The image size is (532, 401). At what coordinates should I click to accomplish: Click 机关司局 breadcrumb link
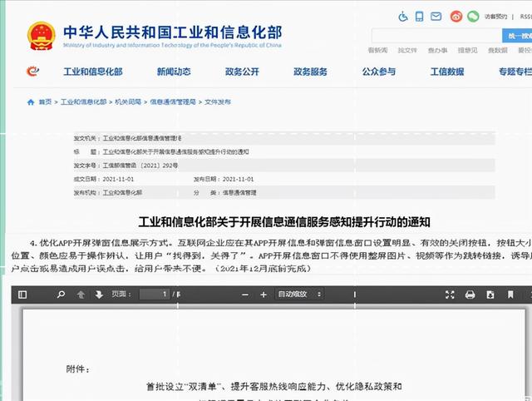coord(128,101)
